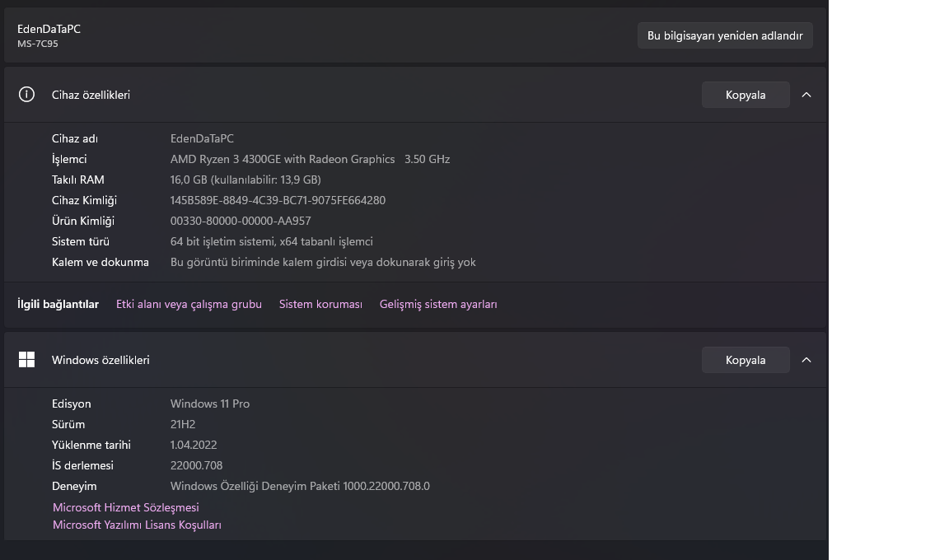949x560 pixels.
Task: Open Microsoft Yazılımı Lisans Koşulları link
Action: [137, 525]
